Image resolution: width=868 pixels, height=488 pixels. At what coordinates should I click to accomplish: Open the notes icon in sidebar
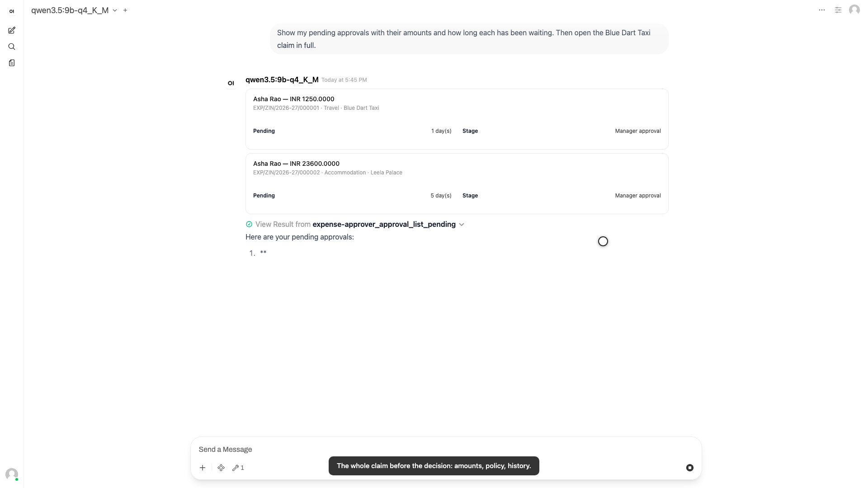(x=12, y=63)
